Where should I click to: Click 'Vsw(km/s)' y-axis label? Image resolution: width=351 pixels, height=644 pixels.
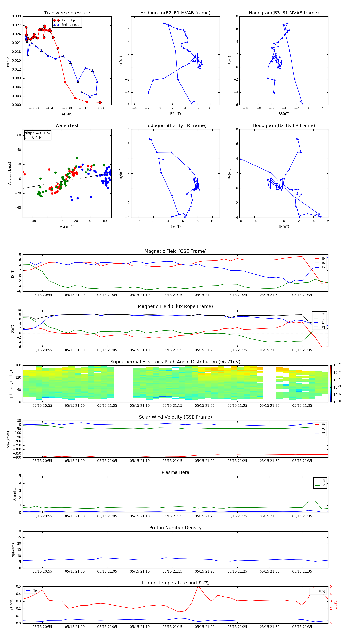click(x=8, y=439)
